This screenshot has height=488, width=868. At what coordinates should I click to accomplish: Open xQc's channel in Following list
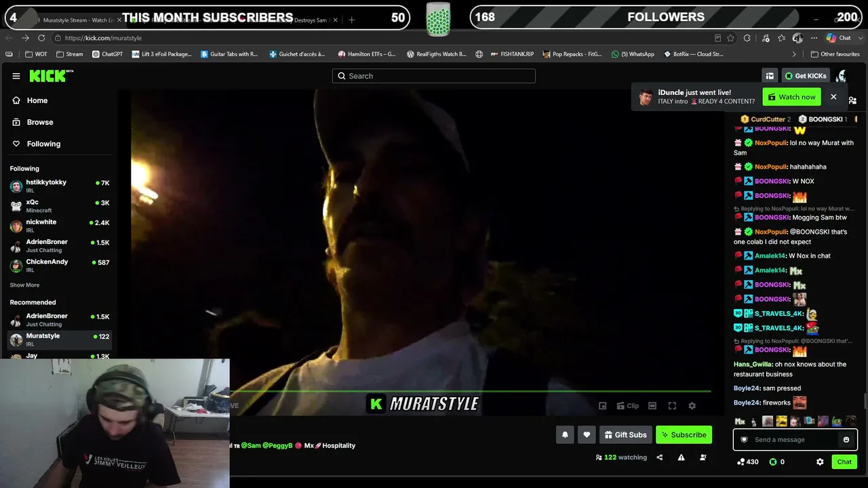coord(60,205)
